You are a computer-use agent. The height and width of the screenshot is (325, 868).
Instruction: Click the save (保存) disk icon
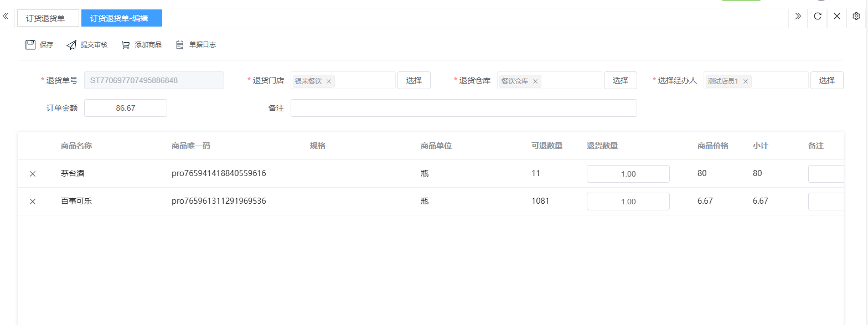pyautogui.click(x=30, y=45)
